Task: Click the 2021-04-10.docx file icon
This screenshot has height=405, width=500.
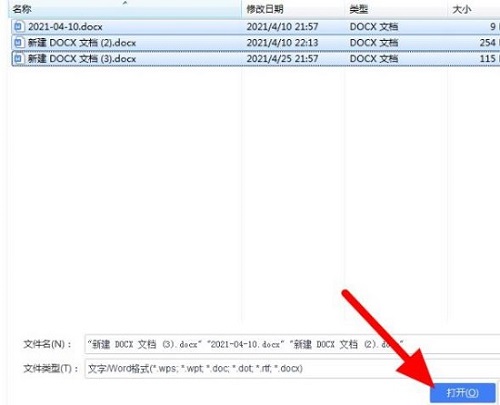Action: point(19,26)
